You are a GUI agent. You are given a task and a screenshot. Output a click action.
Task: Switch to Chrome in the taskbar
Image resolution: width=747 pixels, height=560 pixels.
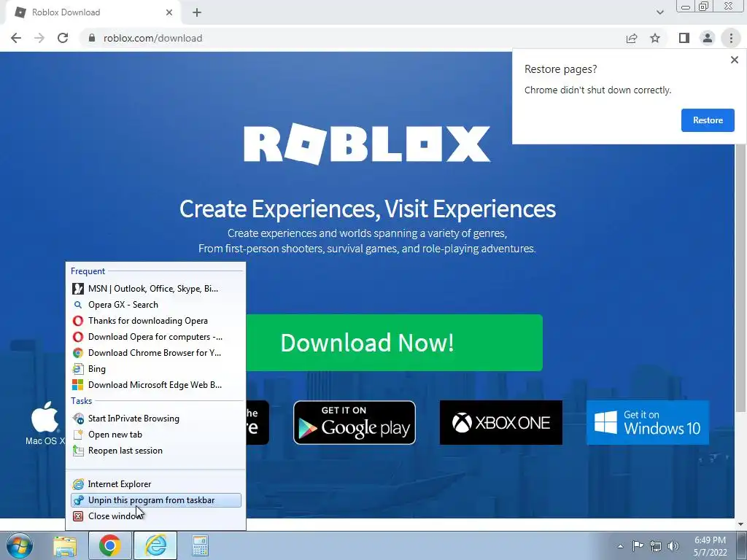109,546
